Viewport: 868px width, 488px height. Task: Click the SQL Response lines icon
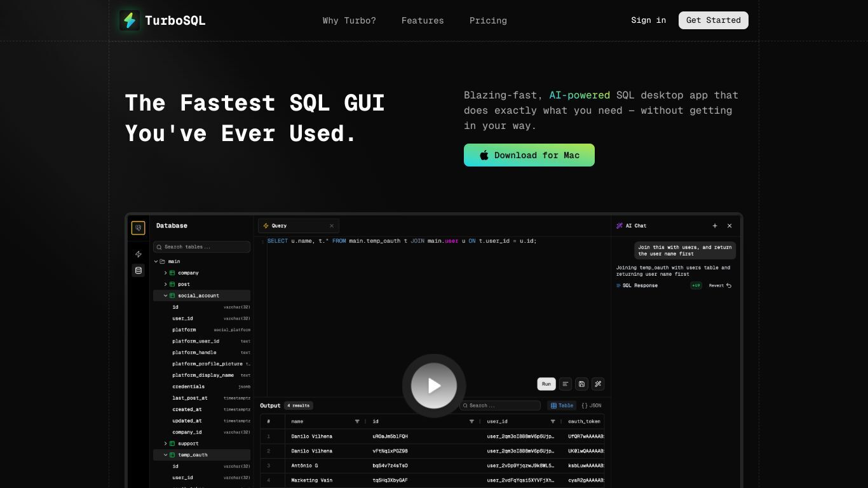pos(619,286)
